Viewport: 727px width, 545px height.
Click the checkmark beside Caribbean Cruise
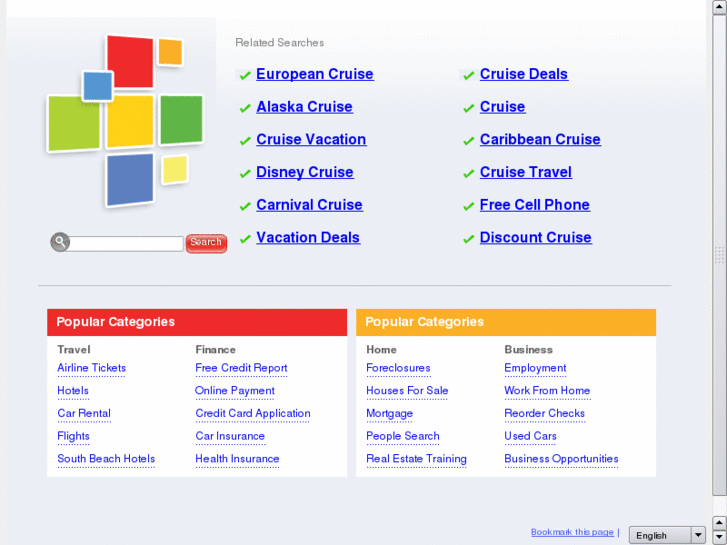[468, 141]
